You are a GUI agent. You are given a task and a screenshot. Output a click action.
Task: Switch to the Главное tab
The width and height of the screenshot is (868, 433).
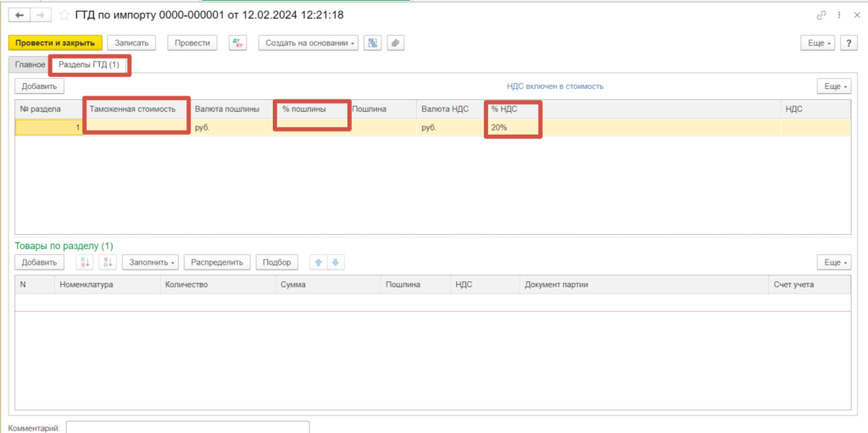pyautogui.click(x=30, y=64)
